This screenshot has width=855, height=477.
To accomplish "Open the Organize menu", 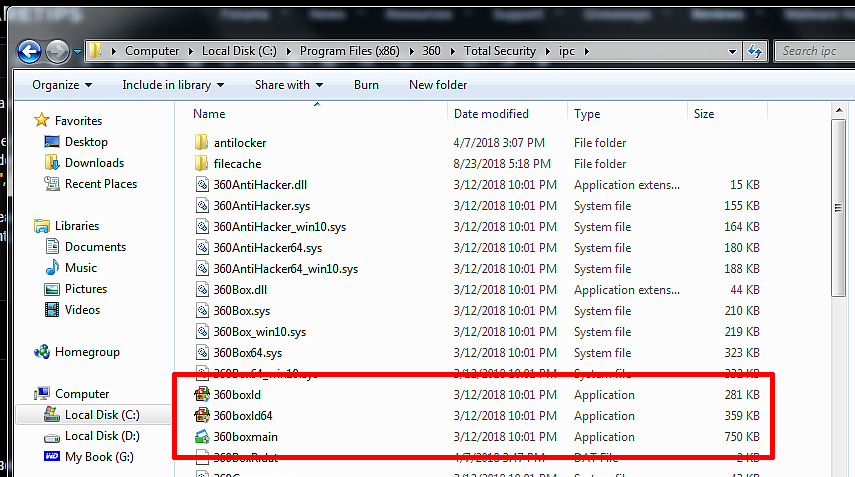I will [62, 85].
